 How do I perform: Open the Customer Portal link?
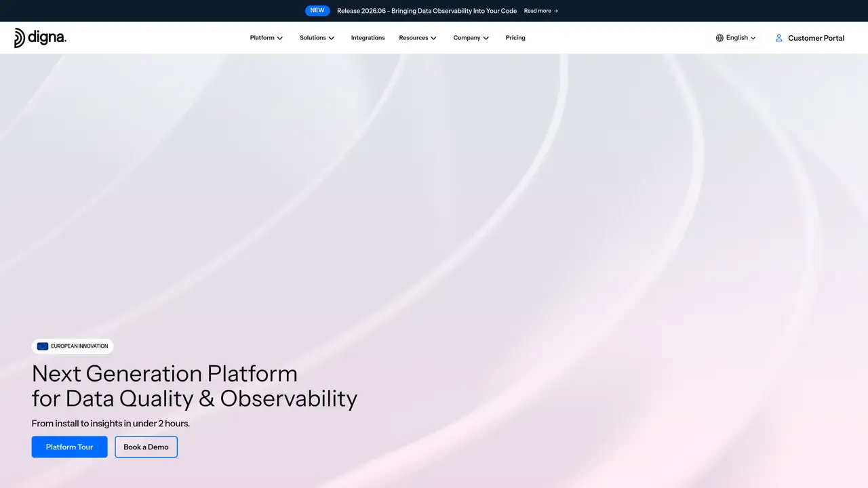point(810,38)
